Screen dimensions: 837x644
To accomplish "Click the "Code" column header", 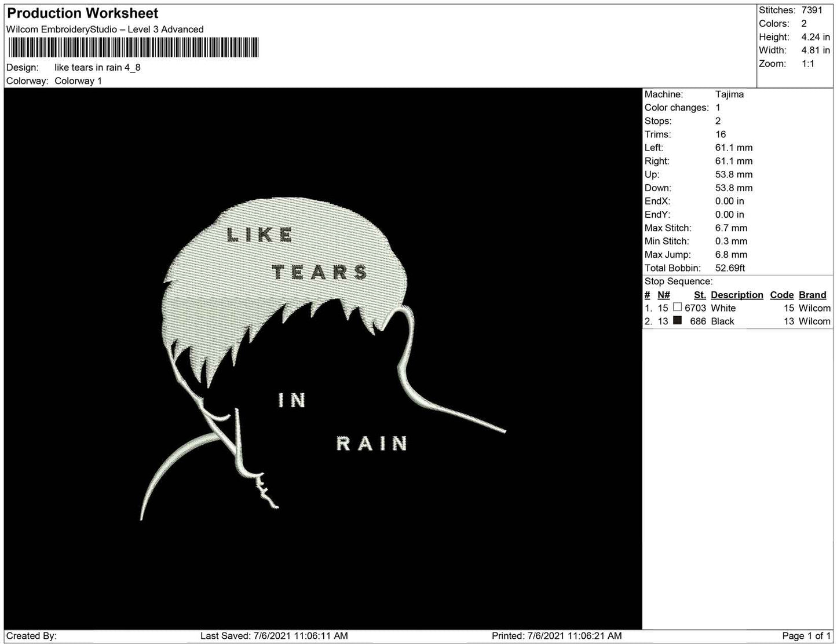I will pos(782,295).
